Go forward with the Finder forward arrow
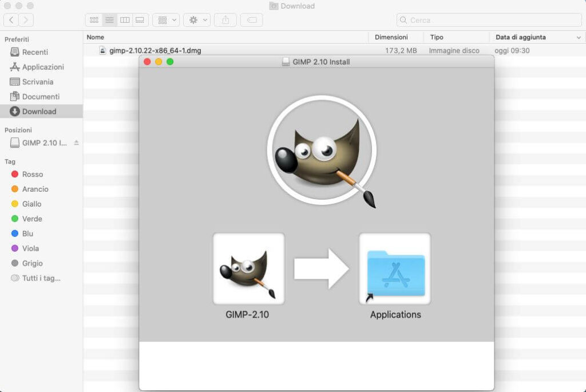This screenshot has width=586, height=392. pyautogui.click(x=26, y=20)
